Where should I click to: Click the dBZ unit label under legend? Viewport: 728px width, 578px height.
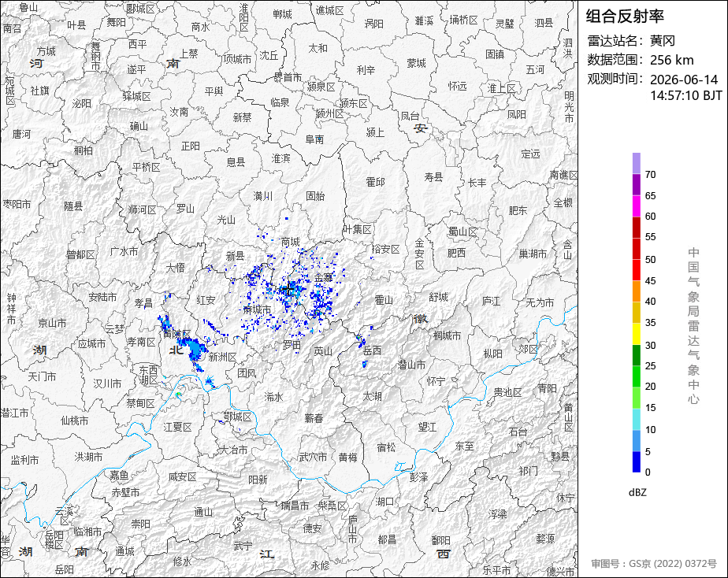point(637,493)
